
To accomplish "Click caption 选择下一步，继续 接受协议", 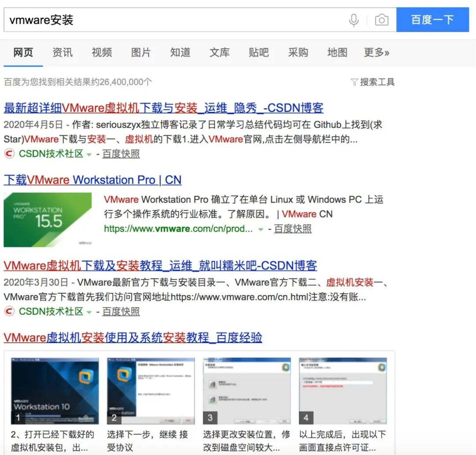I will pos(148,441).
